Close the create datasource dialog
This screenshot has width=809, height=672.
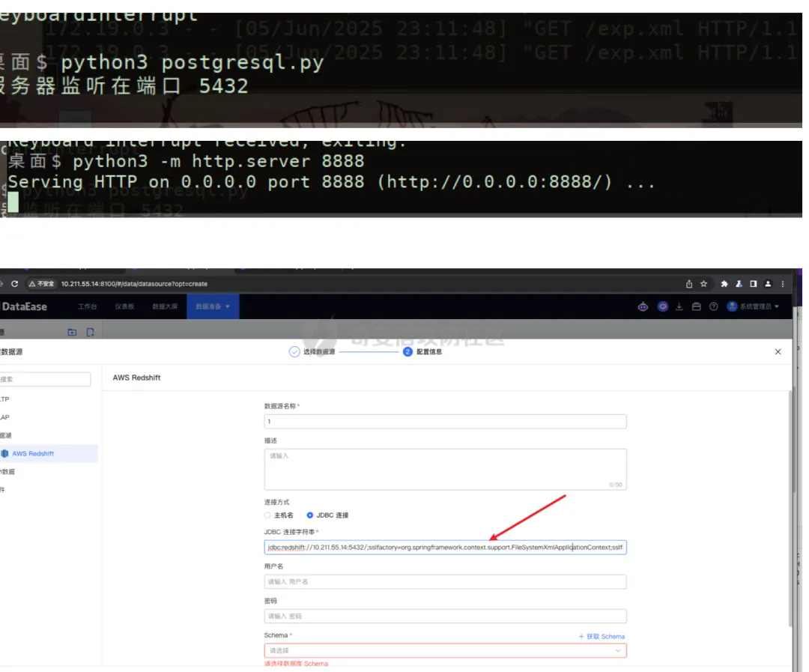pyautogui.click(x=778, y=352)
